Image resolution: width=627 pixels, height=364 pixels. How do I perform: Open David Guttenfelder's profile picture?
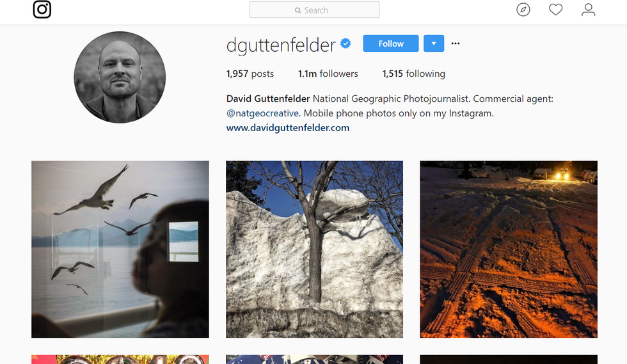(120, 77)
